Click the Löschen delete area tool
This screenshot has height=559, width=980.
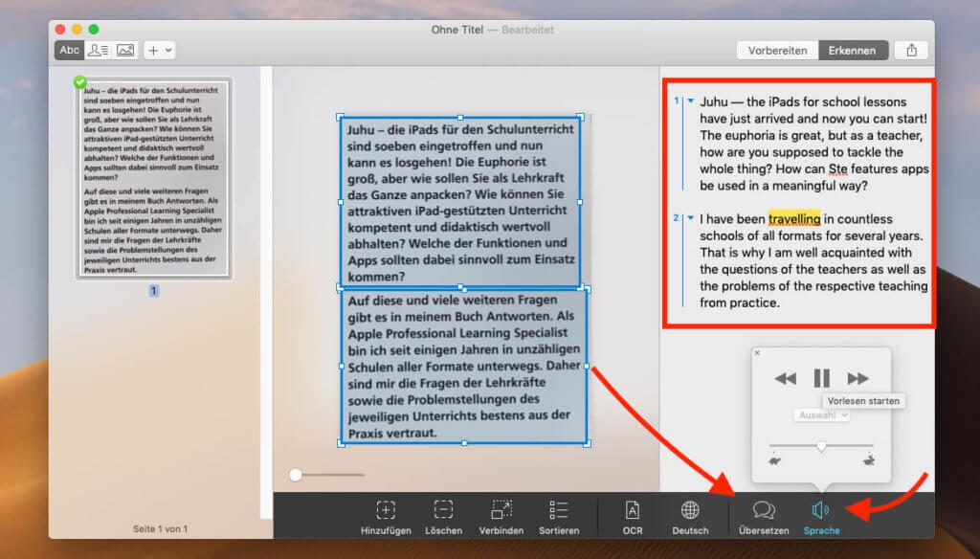coord(443,518)
